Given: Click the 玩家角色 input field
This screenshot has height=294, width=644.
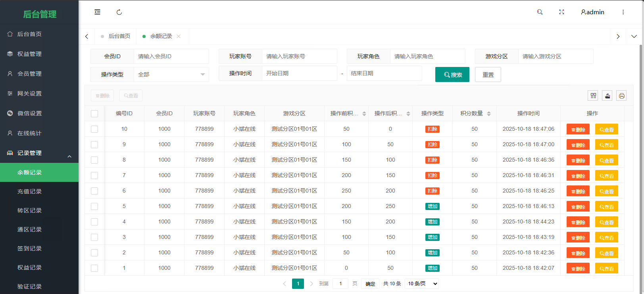Looking at the screenshot, I should (x=428, y=56).
